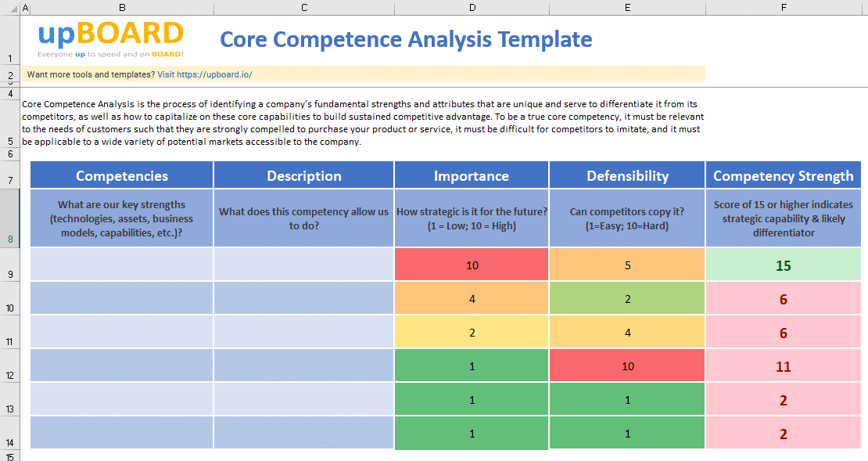868x461 pixels.
Task: Click the Defensibility header cell
Action: click(627, 175)
